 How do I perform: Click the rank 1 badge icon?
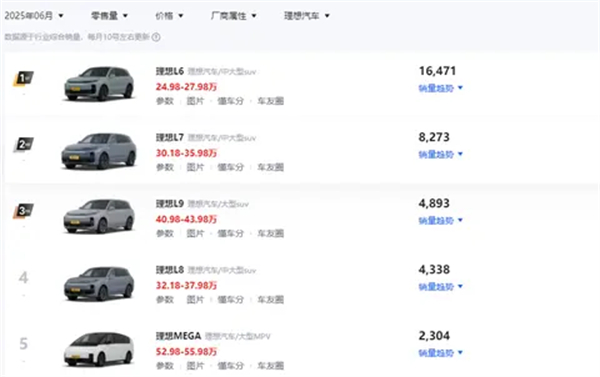(x=23, y=78)
